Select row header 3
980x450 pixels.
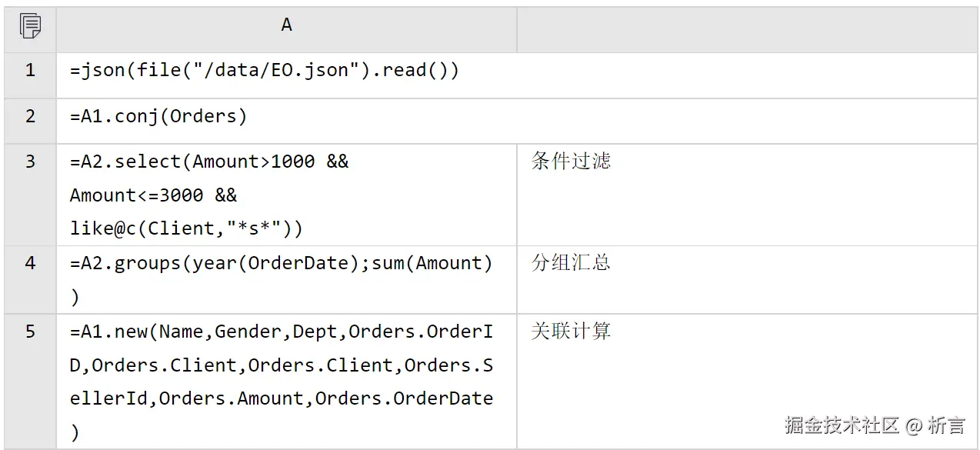(x=30, y=162)
